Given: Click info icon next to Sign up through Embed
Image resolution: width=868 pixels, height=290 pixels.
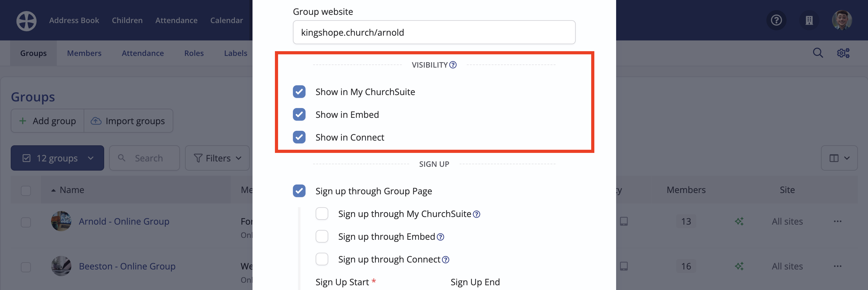Looking at the screenshot, I should [440, 237].
